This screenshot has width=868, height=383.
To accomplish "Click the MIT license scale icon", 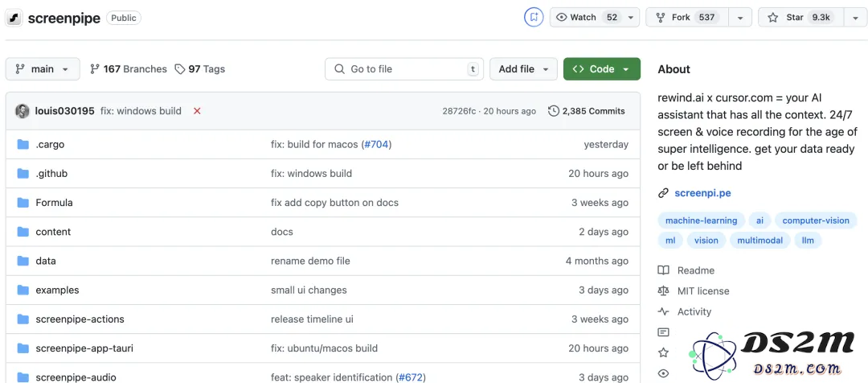I will click(663, 291).
